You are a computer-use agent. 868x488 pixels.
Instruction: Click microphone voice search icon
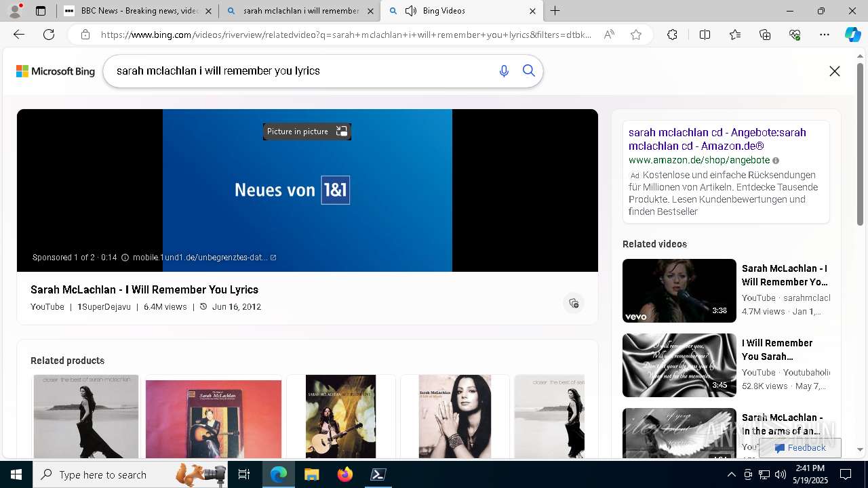(x=504, y=71)
